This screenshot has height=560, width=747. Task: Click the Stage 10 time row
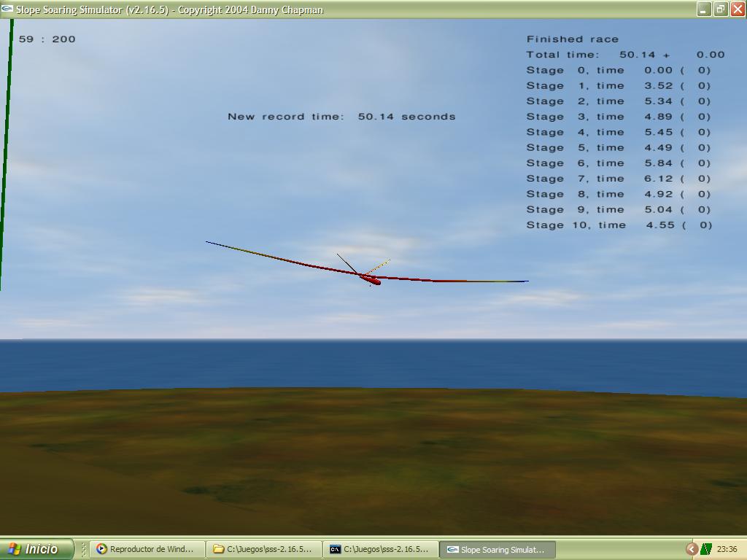click(619, 225)
